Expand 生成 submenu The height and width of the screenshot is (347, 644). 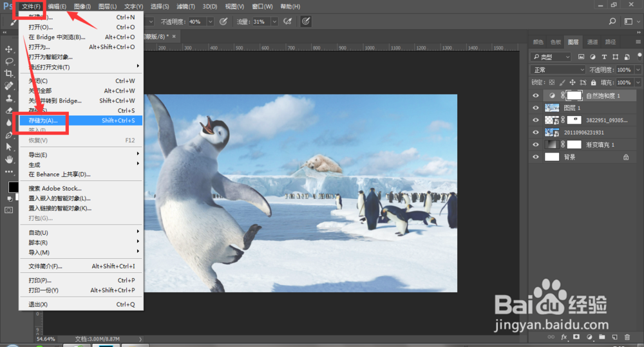(x=81, y=165)
